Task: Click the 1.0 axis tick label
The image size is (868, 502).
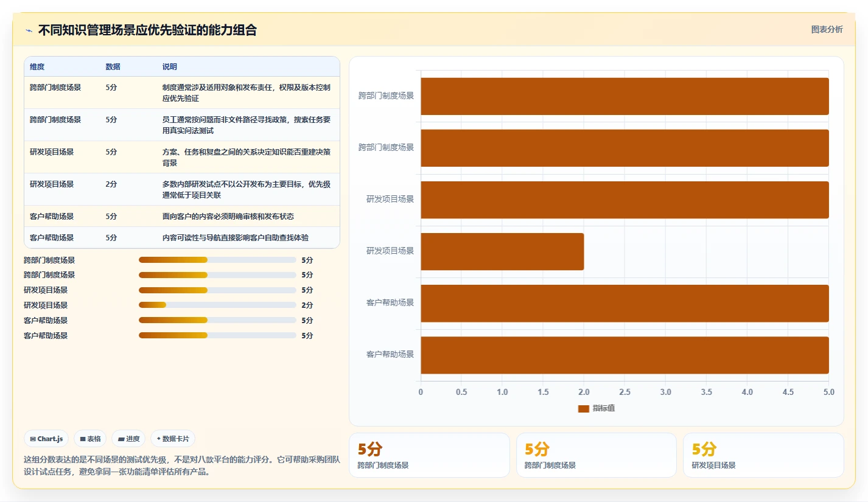Action: tap(502, 392)
